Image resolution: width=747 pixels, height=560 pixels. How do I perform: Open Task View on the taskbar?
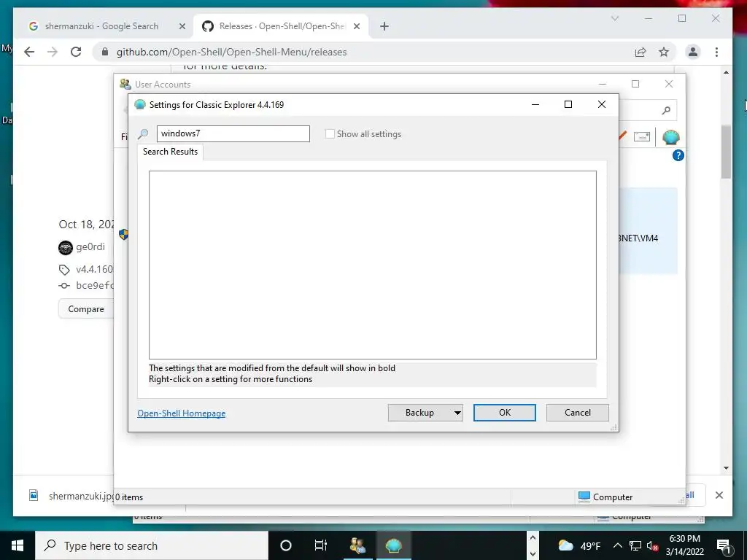(321, 545)
